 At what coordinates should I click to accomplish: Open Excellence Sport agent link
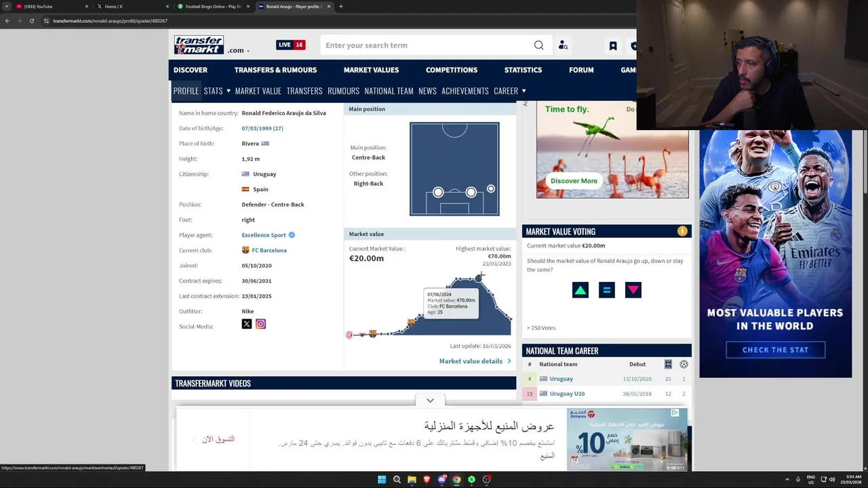(264, 235)
